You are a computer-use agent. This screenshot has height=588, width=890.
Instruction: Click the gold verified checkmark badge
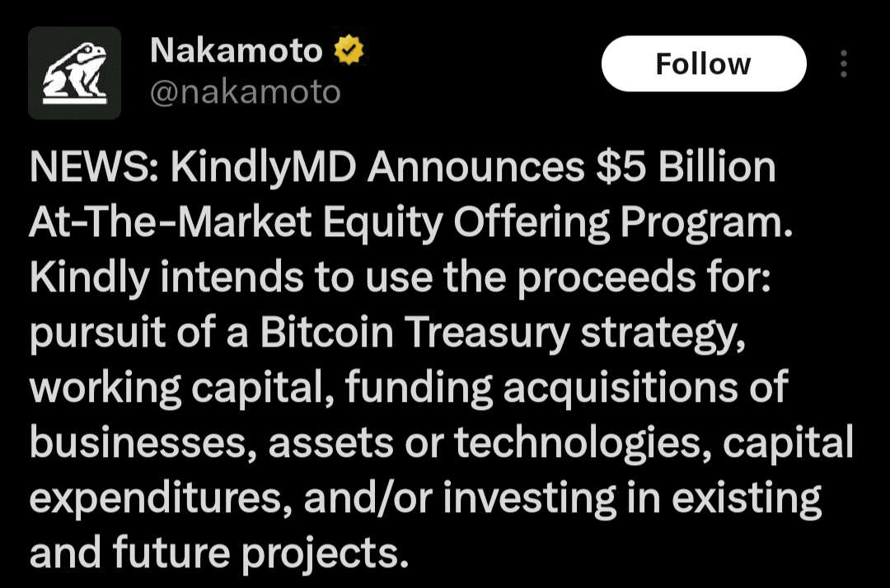point(349,50)
